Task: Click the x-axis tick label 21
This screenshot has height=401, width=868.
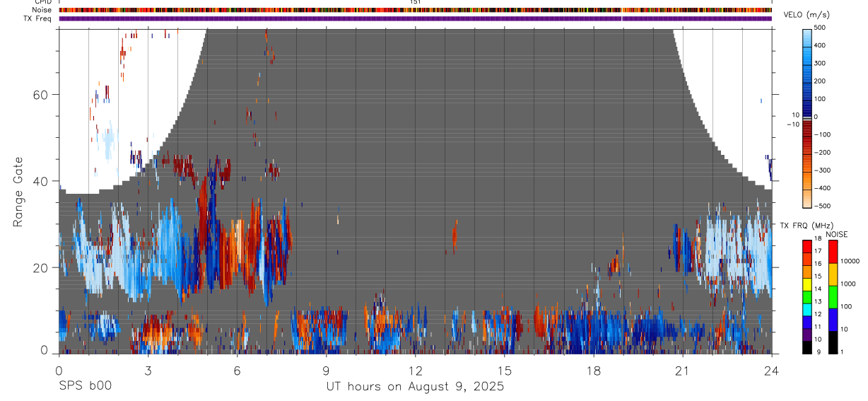Action: click(682, 370)
